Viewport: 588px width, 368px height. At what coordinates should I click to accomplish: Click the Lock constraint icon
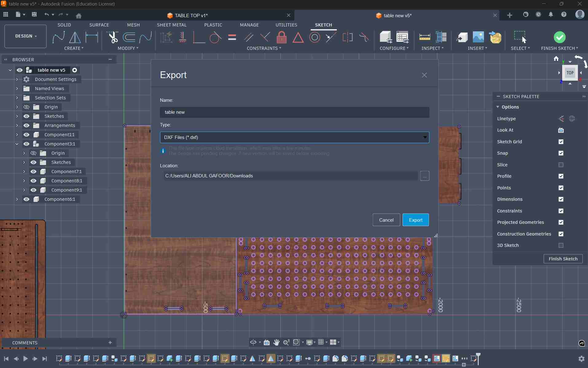(281, 38)
